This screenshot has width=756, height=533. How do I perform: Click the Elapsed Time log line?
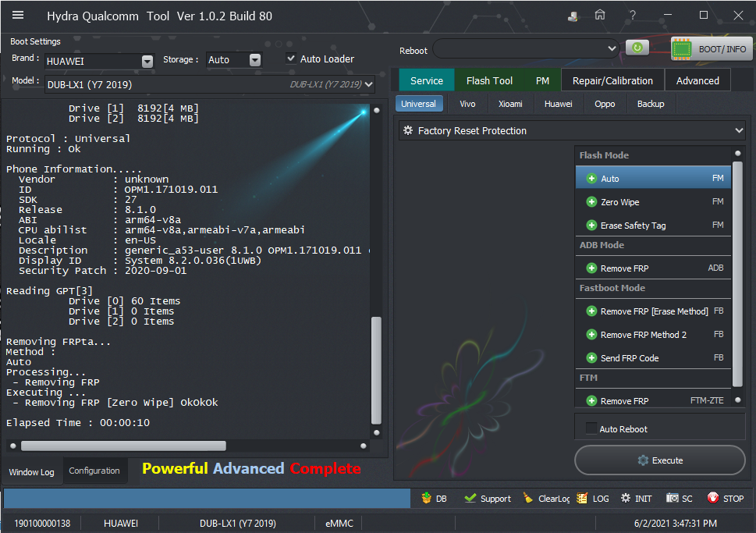pyautogui.click(x=78, y=422)
